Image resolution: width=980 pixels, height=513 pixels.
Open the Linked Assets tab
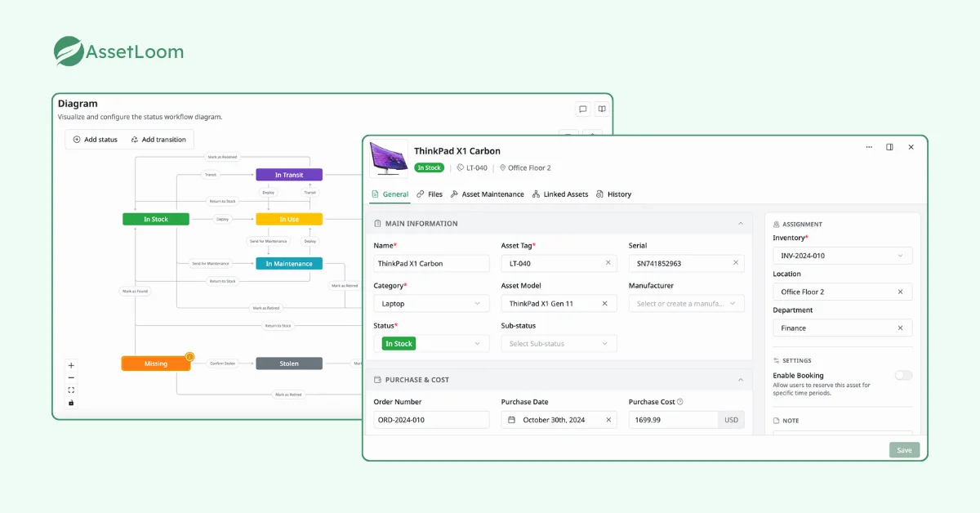pos(560,194)
